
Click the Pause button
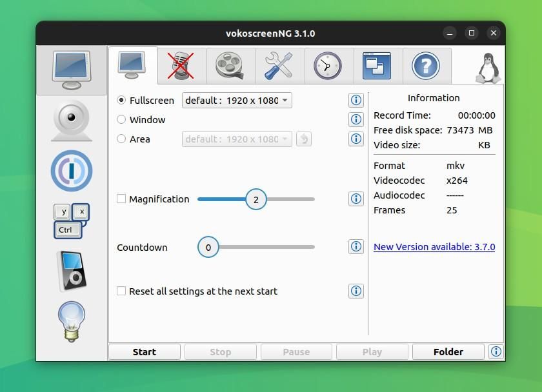[x=296, y=351]
